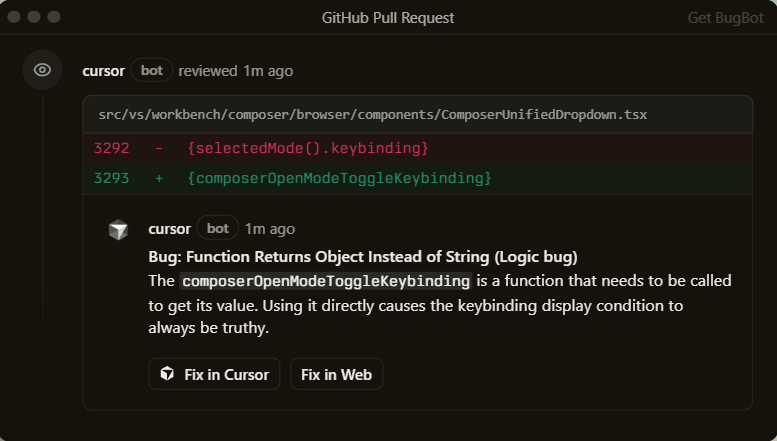
Task: Click the eye review icon in timeline
Action: [42, 70]
